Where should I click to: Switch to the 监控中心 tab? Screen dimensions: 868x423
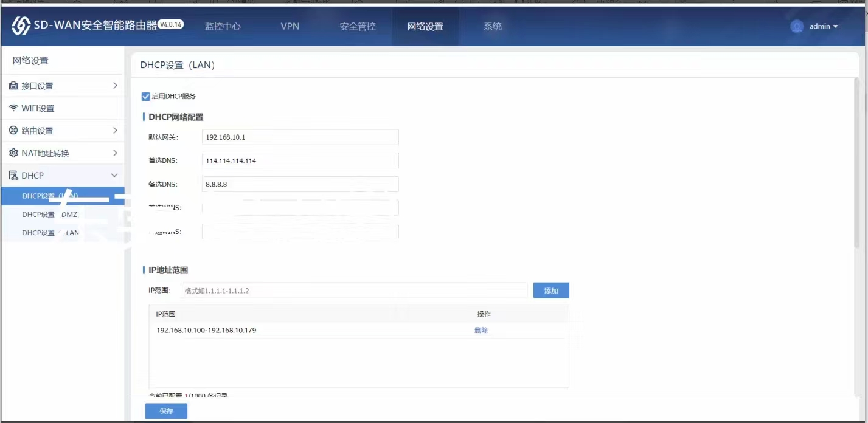point(223,26)
